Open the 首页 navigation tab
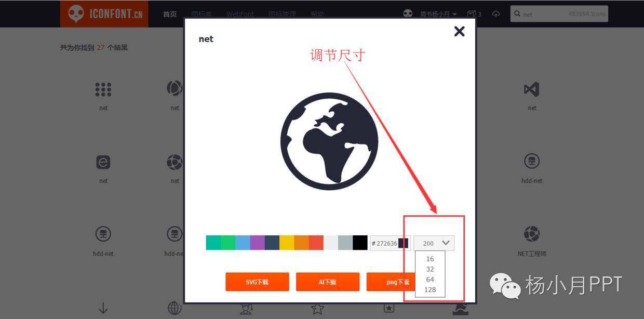 [170, 14]
